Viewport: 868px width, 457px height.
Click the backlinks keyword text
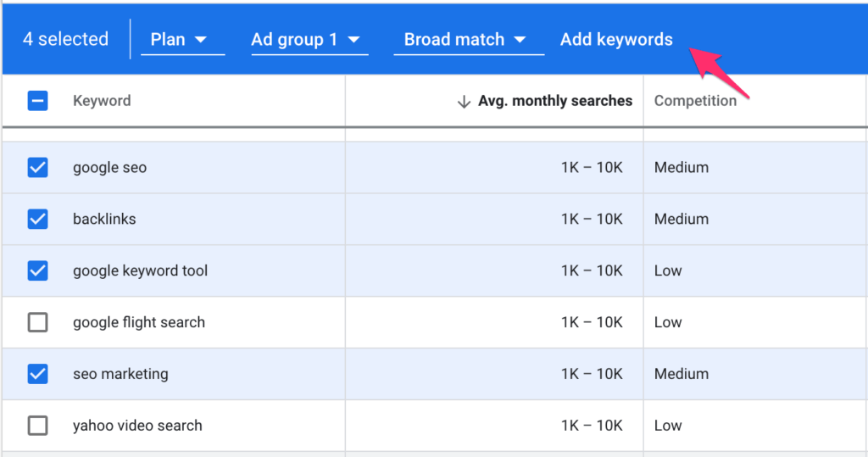point(104,219)
